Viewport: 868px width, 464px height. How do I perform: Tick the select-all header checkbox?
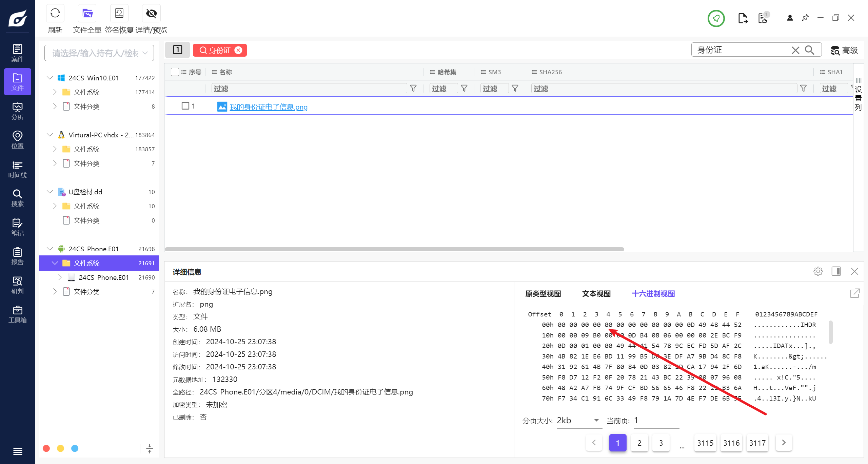pos(175,72)
